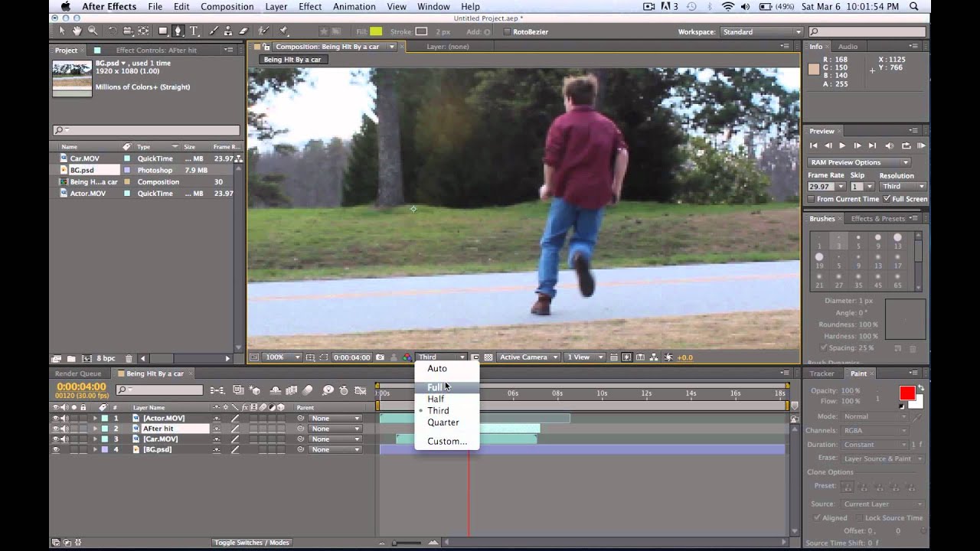980x551 pixels.
Task: Open Composition Flowchart icon in viewer
Action: pos(655,357)
